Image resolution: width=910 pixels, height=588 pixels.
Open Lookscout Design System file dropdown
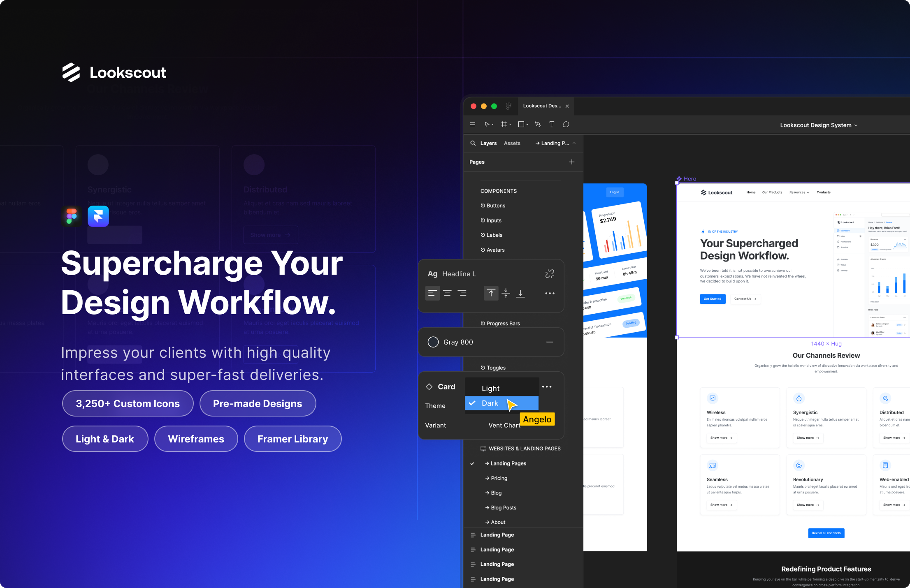[x=819, y=125]
